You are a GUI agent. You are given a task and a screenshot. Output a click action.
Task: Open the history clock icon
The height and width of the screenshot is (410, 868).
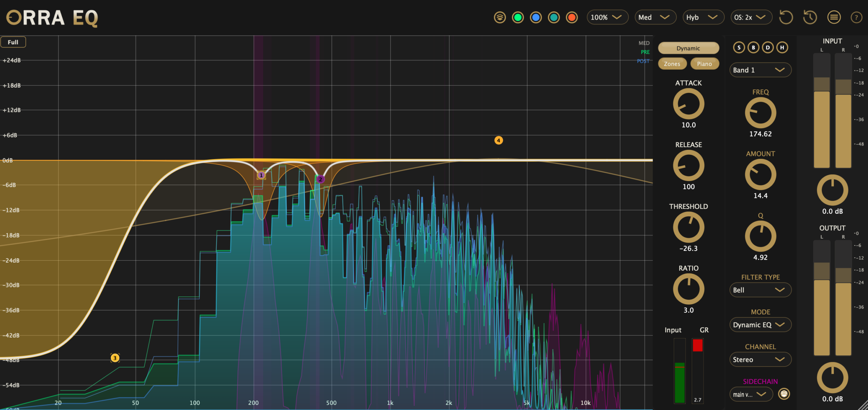coord(810,17)
